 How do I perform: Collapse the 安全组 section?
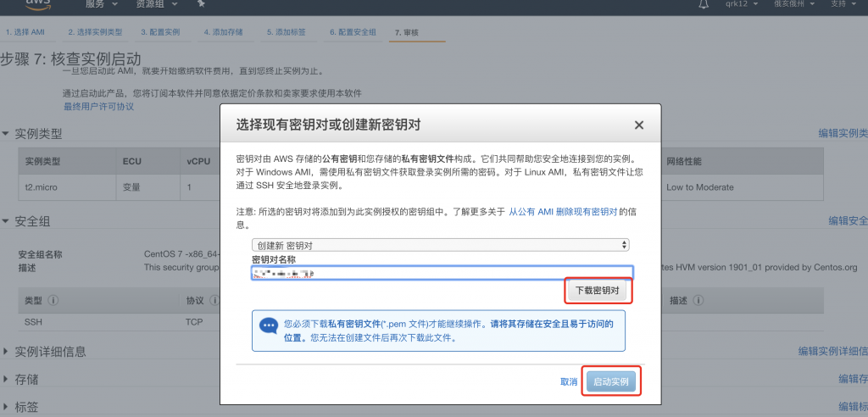pos(6,221)
